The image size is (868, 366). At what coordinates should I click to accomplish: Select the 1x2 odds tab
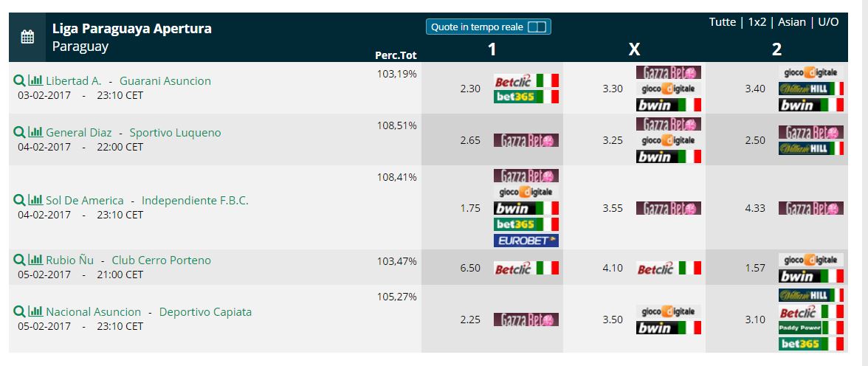coord(757,22)
